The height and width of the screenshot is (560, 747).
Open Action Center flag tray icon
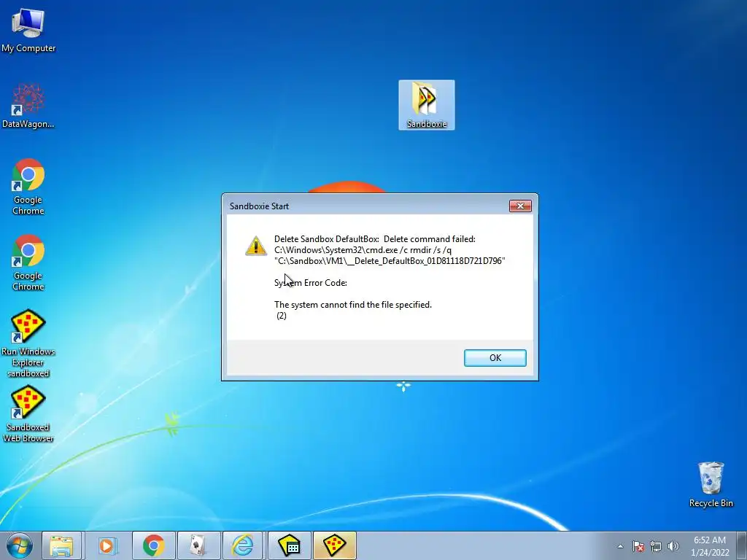click(x=638, y=546)
